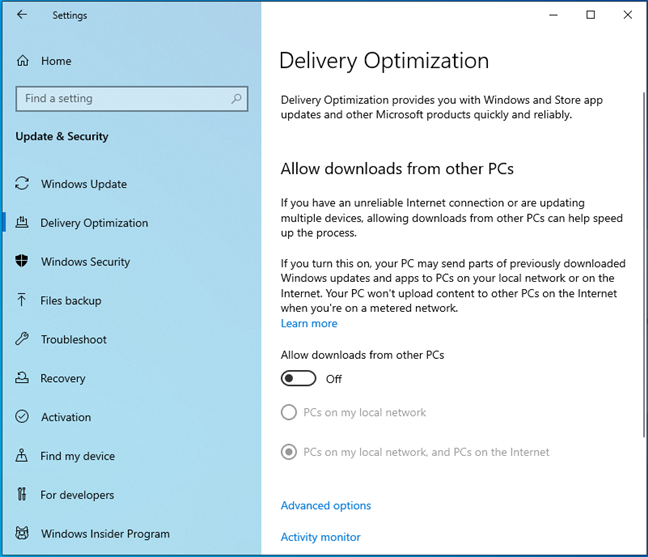Click the Troubleshoot wrench icon
The width and height of the screenshot is (648, 557).
click(22, 339)
